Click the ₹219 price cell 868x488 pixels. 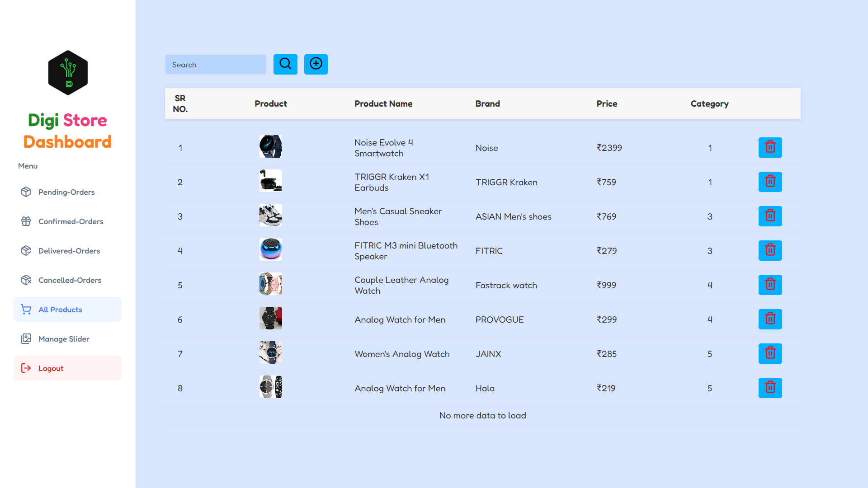[606, 388]
